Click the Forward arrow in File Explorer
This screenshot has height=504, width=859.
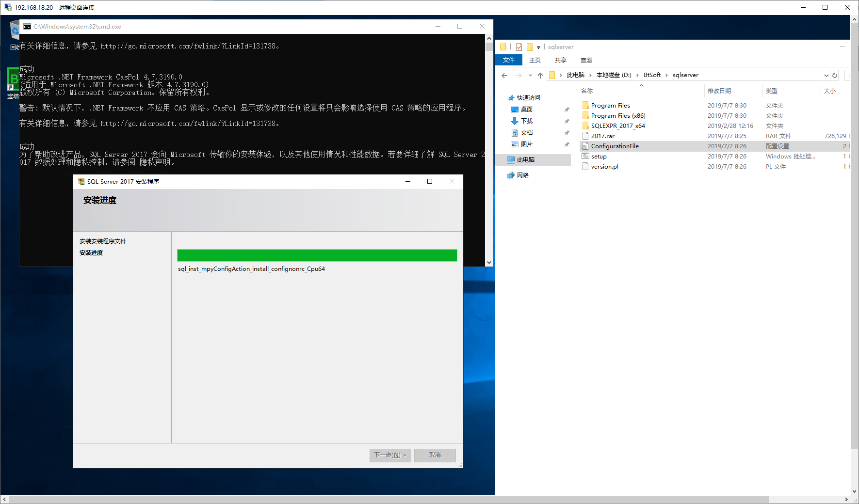[x=519, y=76]
